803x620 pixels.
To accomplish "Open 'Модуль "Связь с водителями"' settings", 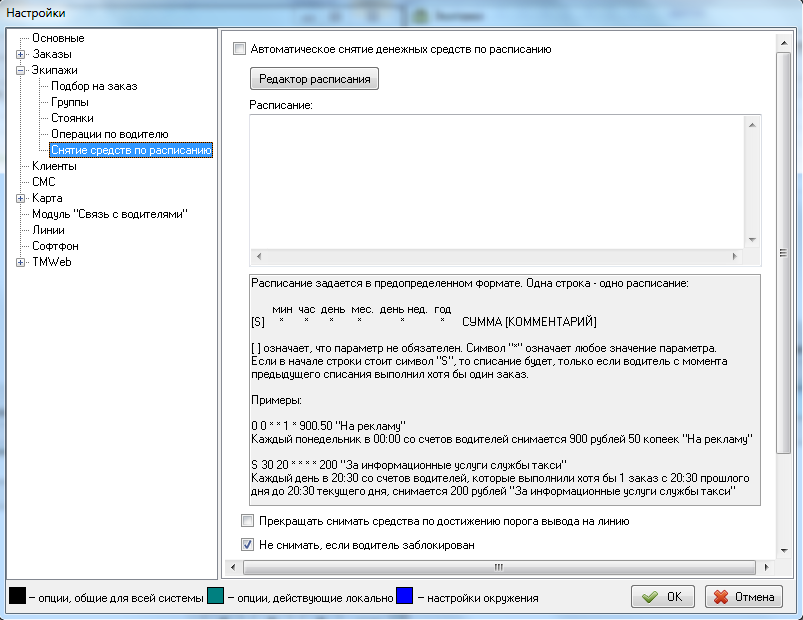I will 110,214.
